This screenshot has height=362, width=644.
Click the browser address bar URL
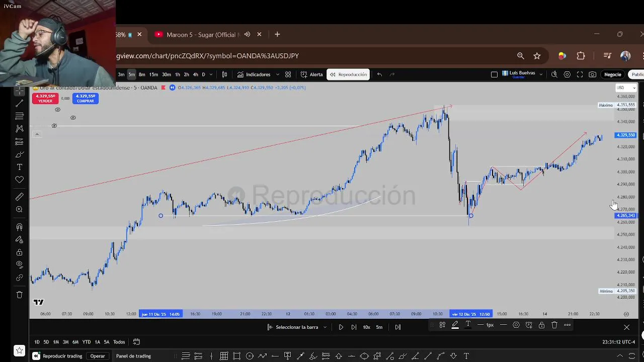pos(207,56)
